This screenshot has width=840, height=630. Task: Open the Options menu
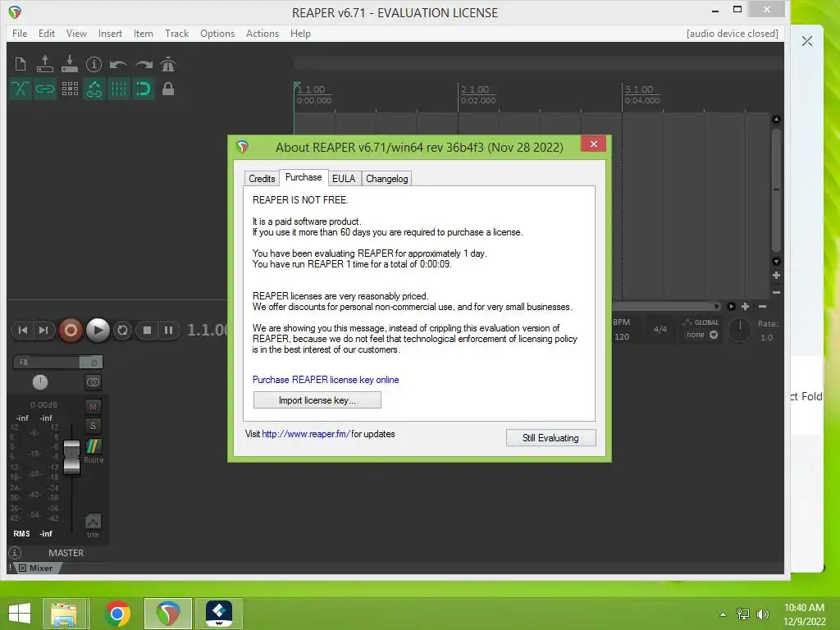click(x=217, y=33)
